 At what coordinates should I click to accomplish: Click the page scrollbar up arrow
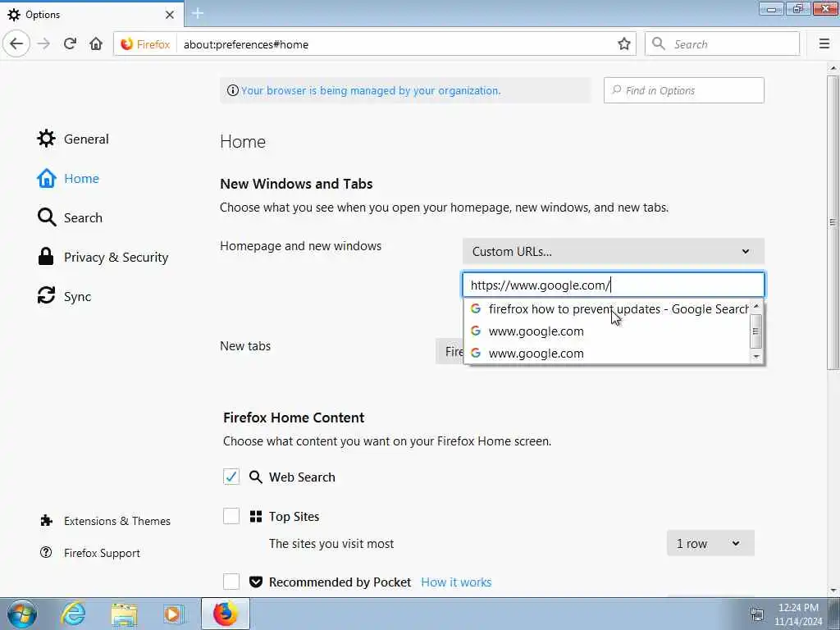(x=833, y=69)
